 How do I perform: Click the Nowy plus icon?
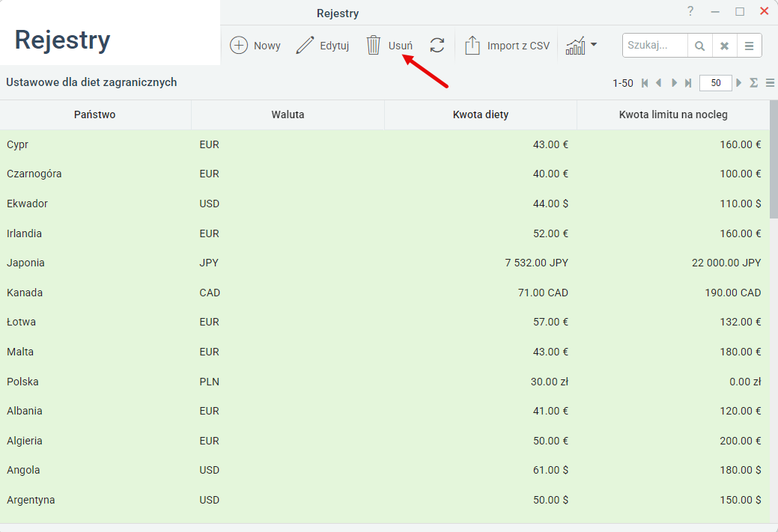click(x=239, y=46)
